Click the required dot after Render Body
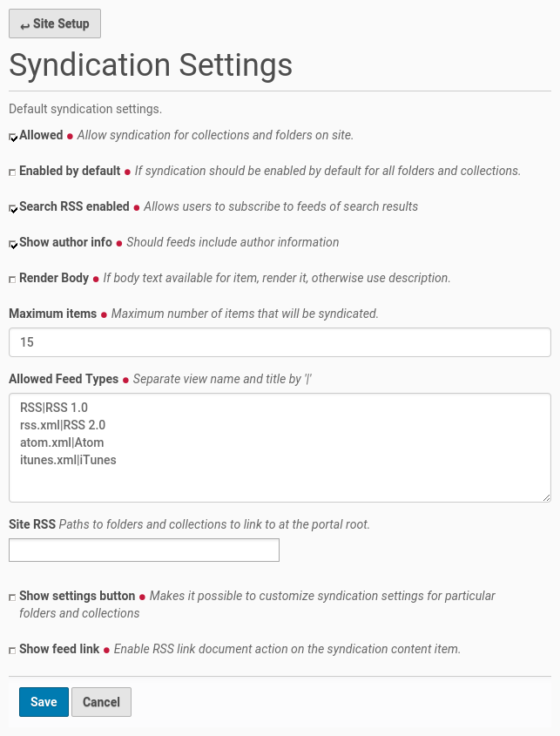560x736 pixels. tap(96, 279)
